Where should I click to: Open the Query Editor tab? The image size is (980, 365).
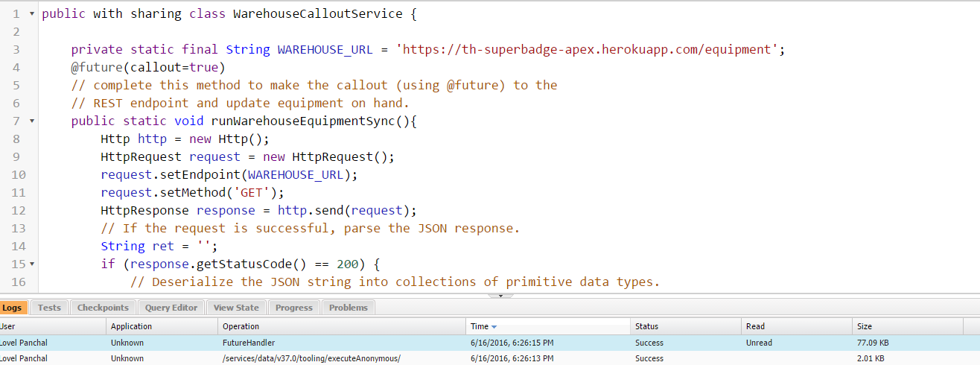[x=171, y=308]
